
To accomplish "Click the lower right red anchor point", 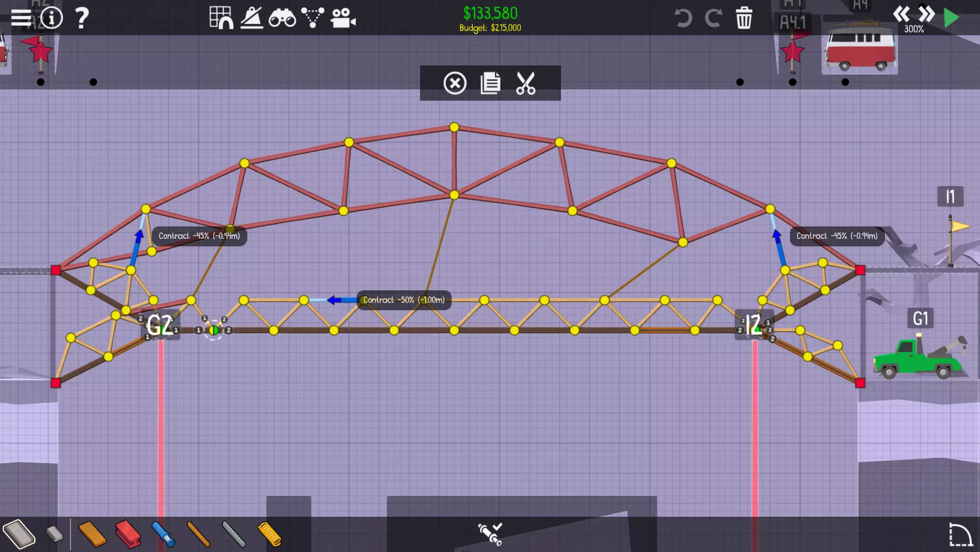I will click(860, 383).
